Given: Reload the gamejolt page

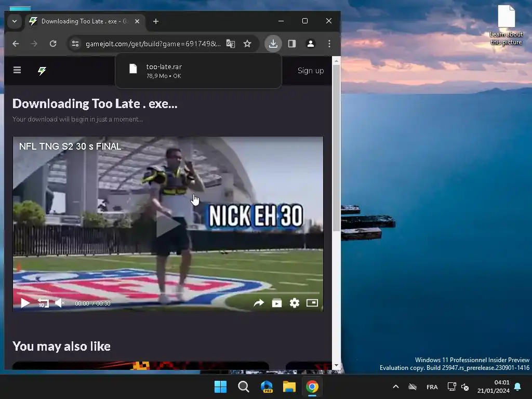Looking at the screenshot, I should 53,44.
